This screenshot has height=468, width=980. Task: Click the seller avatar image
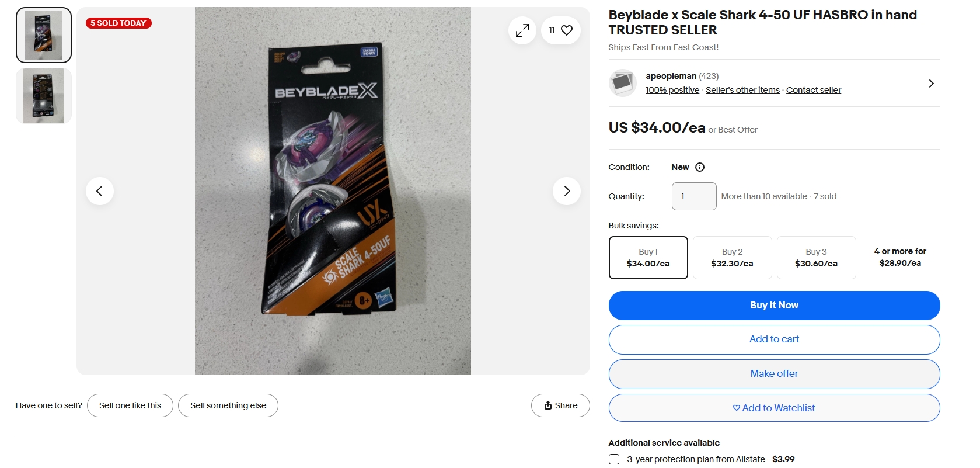point(622,83)
